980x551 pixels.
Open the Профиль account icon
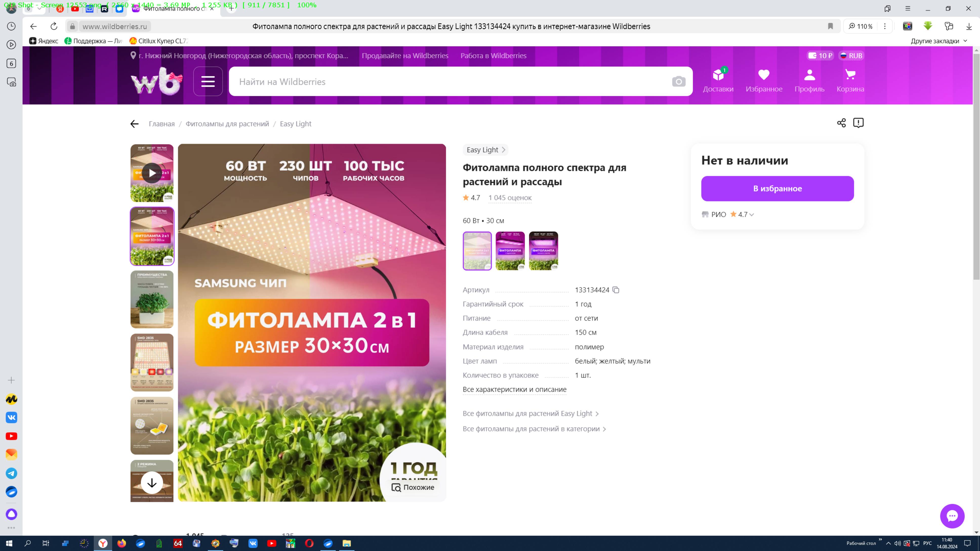point(810,75)
